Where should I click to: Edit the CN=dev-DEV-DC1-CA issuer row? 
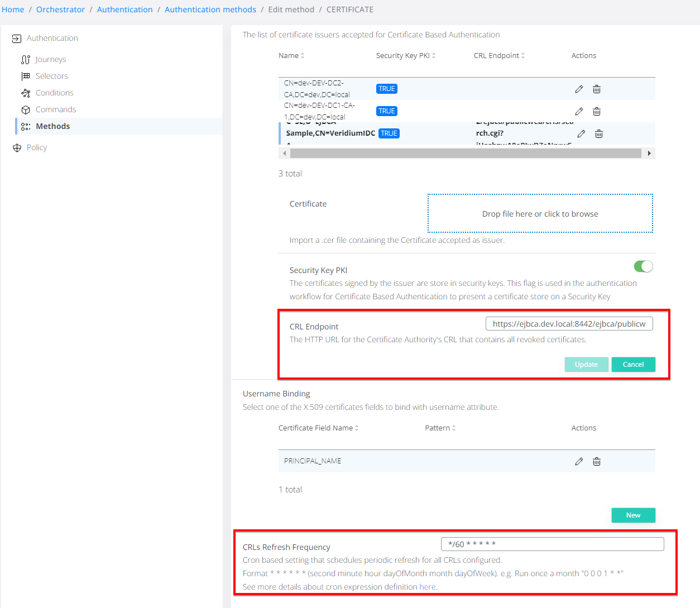[579, 112]
